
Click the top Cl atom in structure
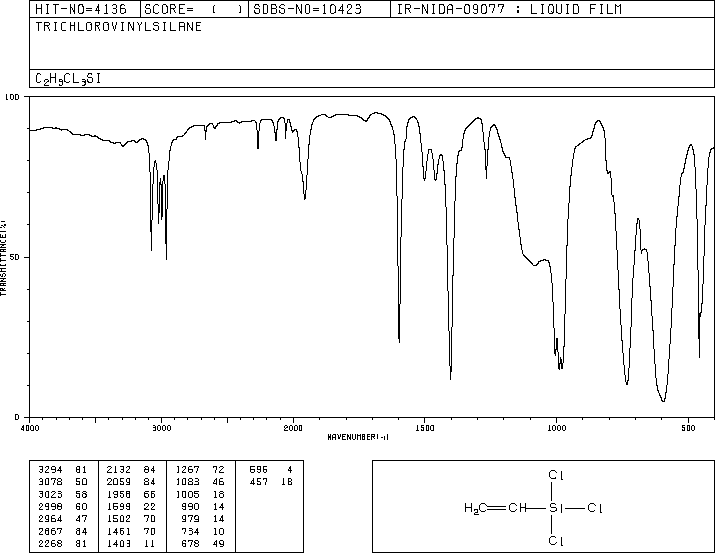pos(556,475)
